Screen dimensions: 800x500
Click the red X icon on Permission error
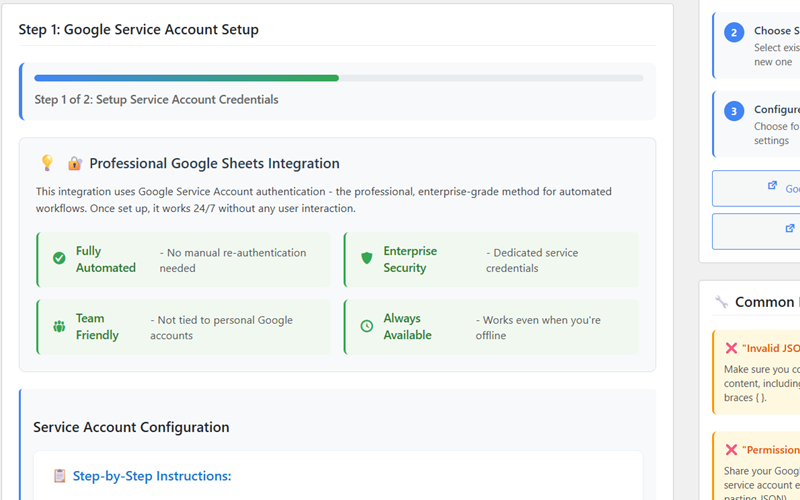pos(731,449)
